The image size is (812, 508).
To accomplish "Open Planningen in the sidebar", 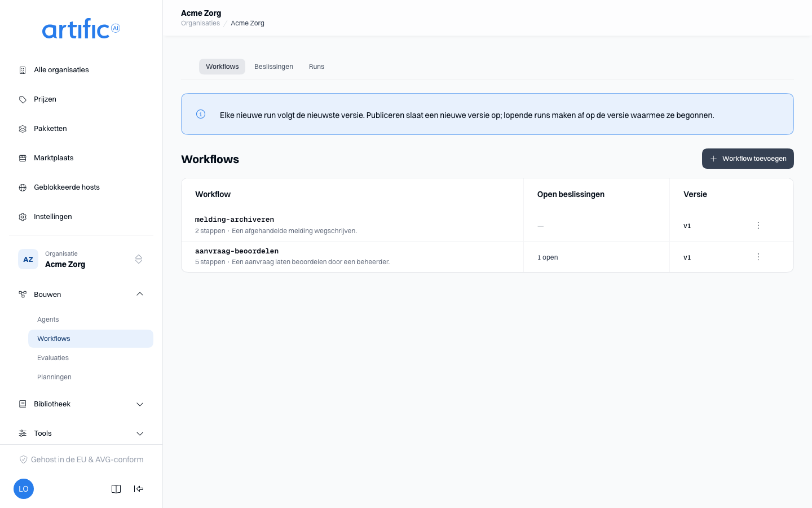I will coord(91,377).
